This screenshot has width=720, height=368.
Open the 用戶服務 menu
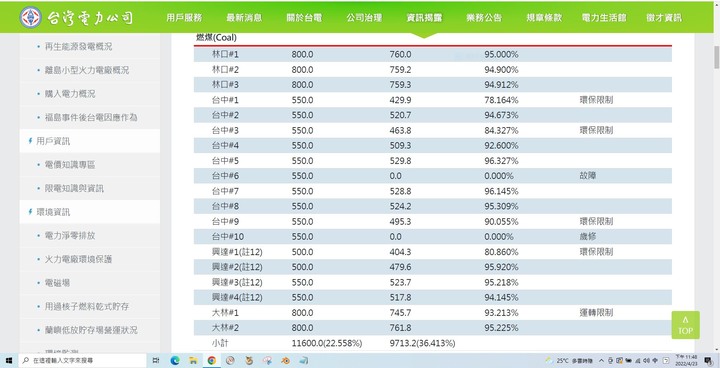pyautogui.click(x=184, y=18)
